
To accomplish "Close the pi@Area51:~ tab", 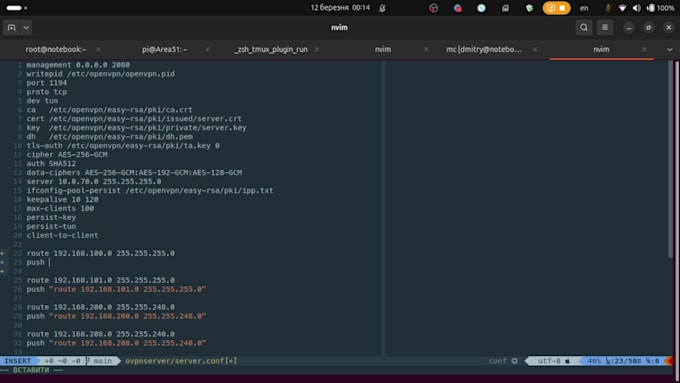I will 207,49.
